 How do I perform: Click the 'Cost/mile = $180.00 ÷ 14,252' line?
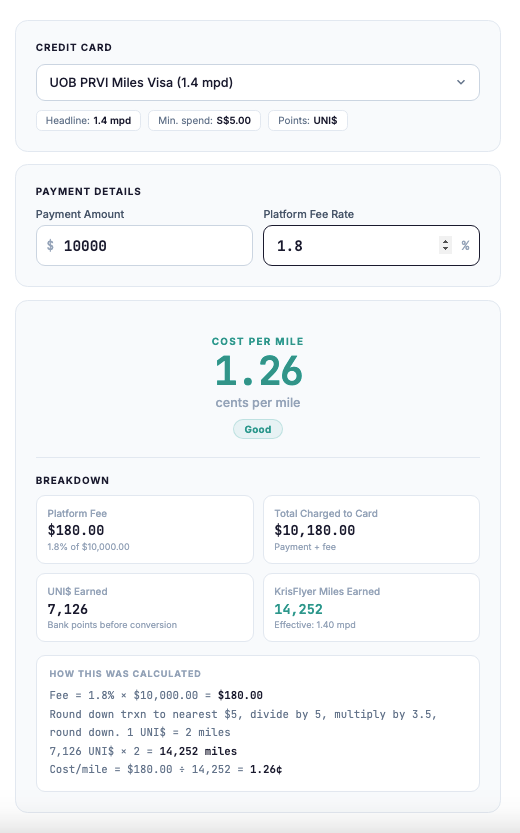coord(166,769)
